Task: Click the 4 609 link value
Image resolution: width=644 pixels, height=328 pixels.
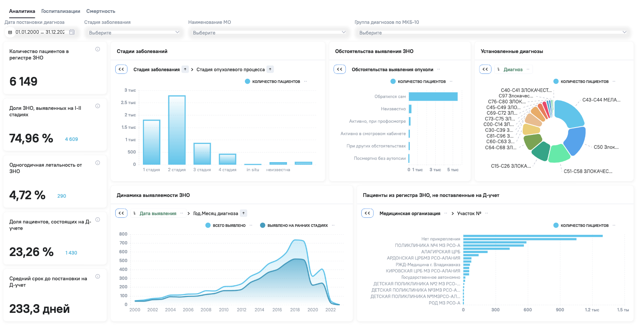Action: tap(71, 139)
